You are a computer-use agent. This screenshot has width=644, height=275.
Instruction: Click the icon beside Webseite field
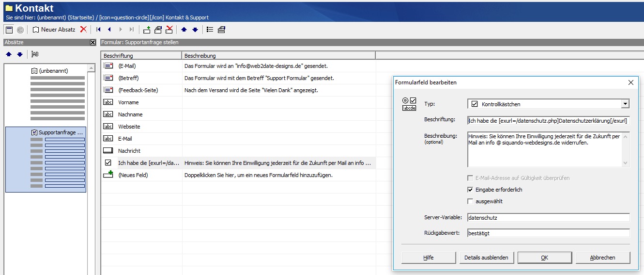click(x=108, y=127)
